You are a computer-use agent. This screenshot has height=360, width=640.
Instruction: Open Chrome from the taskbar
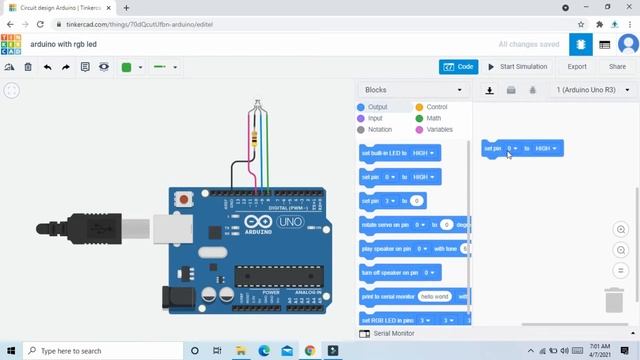click(x=310, y=351)
